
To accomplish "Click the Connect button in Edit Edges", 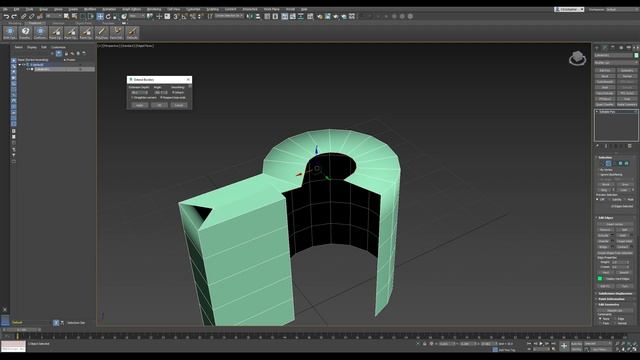I will [x=623, y=247].
